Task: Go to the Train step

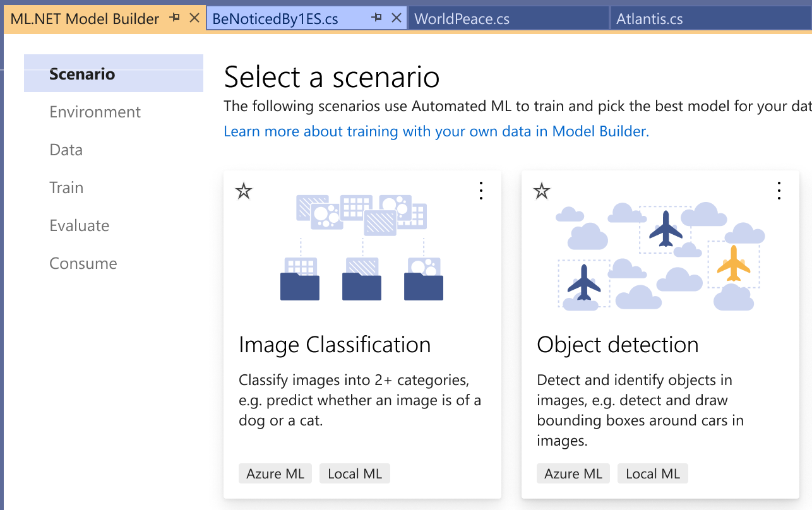Action: pyautogui.click(x=66, y=187)
